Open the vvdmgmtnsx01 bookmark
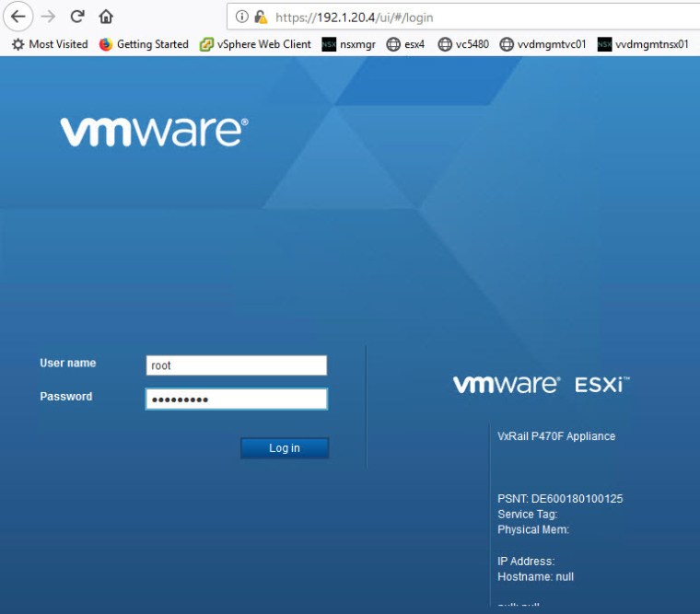700x614 pixels. (x=643, y=44)
